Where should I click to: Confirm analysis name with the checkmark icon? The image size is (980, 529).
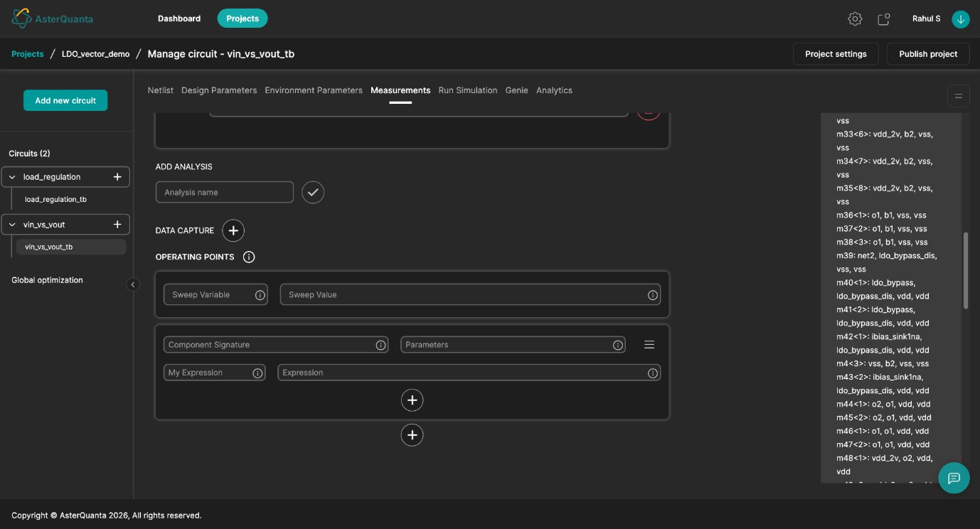[x=313, y=192]
